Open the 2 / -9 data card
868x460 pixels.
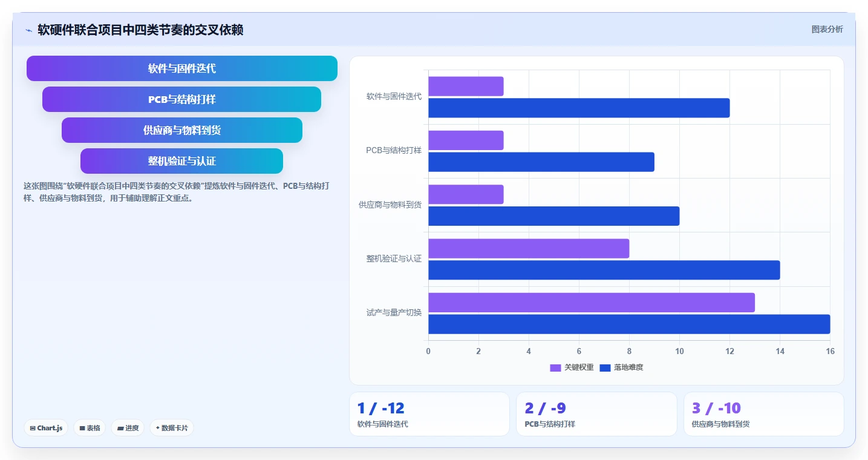[596, 414]
